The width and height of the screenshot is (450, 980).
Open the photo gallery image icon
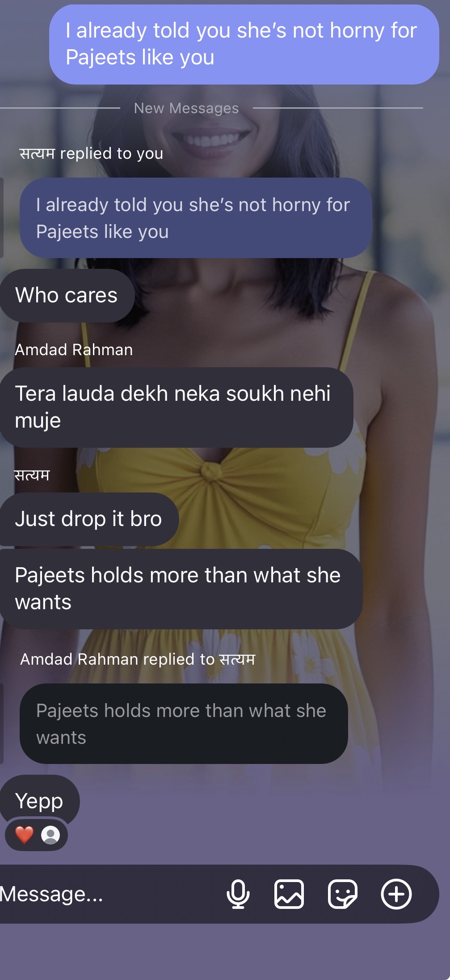pyautogui.click(x=289, y=894)
